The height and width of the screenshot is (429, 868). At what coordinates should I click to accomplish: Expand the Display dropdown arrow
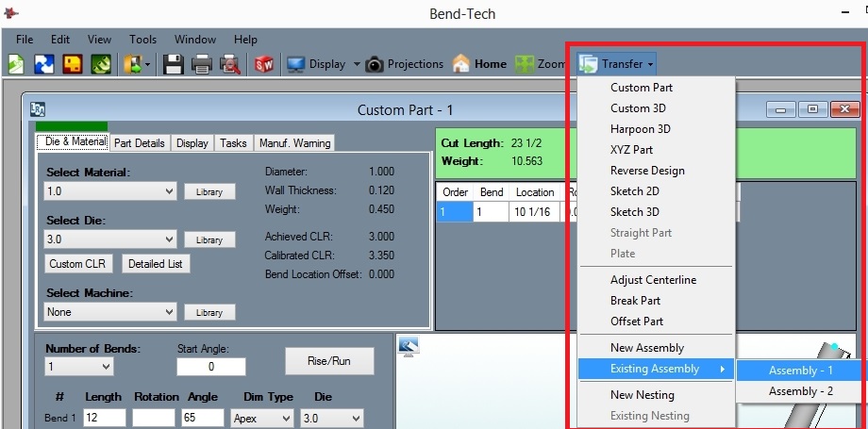click(x=357, y=65)
